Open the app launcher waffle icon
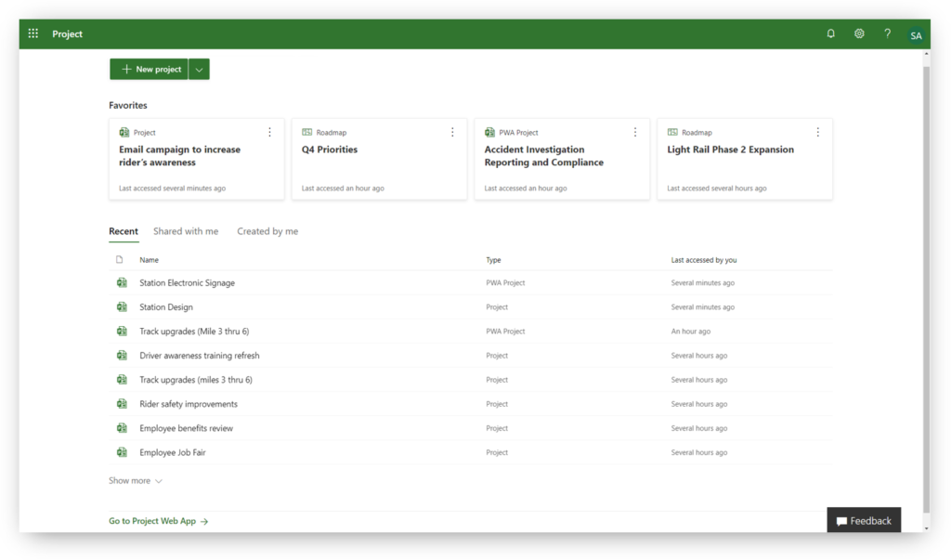951x560 pixels. [x=33, y=34]
